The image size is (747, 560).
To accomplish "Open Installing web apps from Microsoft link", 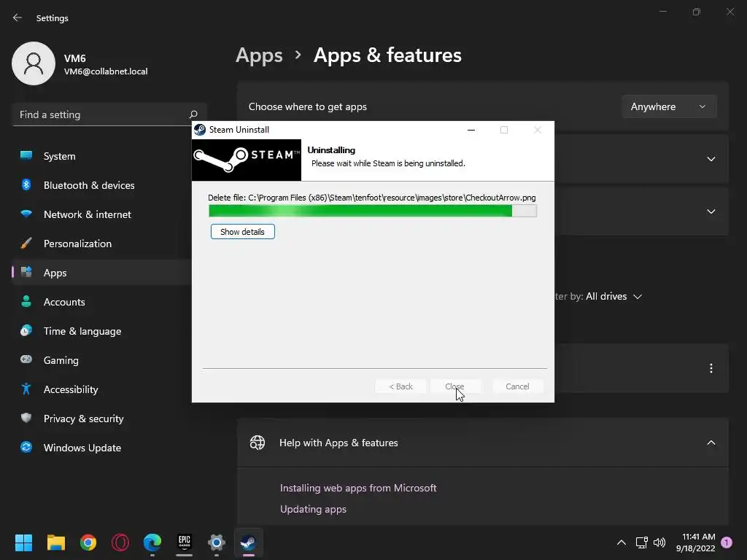I will [x=358, y=488].
